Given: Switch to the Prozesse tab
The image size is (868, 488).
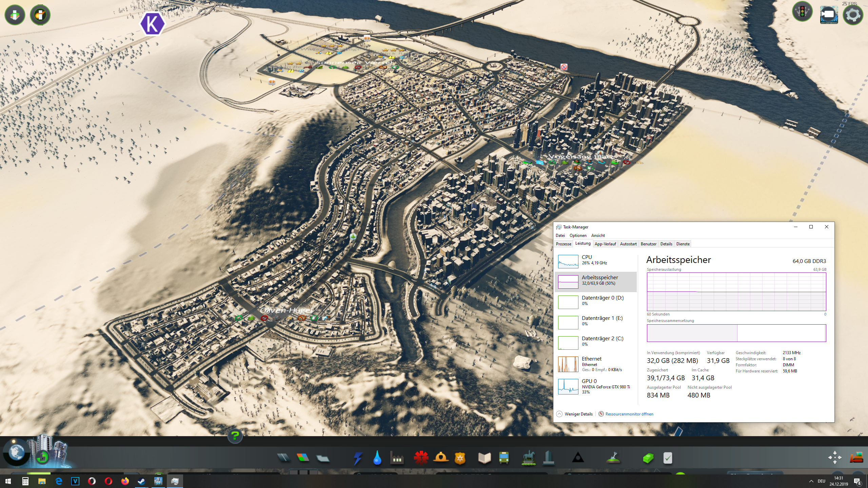Looking at the screenshot, I should coord(564,244).
